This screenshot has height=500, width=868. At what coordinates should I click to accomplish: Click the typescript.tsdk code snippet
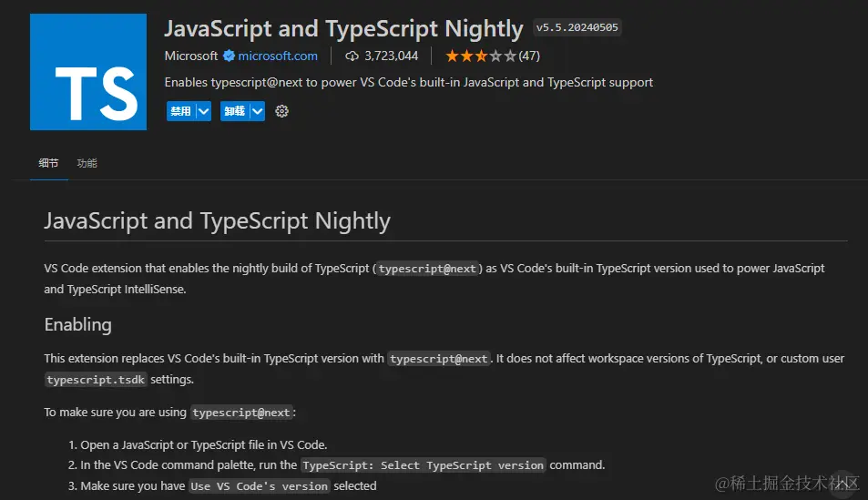point(96,380)
